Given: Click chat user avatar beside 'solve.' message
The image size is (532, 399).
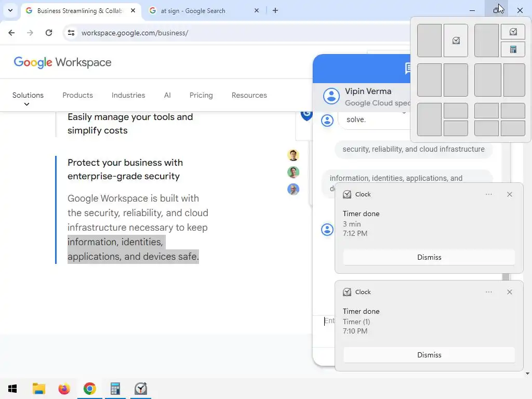Looking at the screenshot, I should 327,121.
